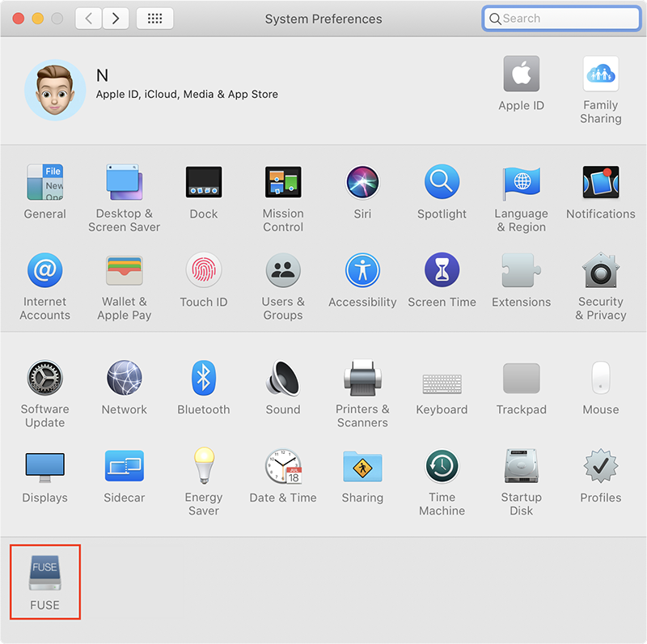Select the Energy Saver pane
Screen dimensions: 647x644
pyautogui.click(x=203, y=466)
